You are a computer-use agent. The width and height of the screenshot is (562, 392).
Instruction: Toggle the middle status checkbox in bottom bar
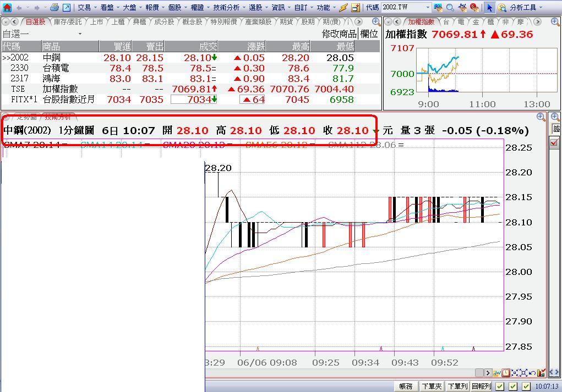(x=513, y=387)
